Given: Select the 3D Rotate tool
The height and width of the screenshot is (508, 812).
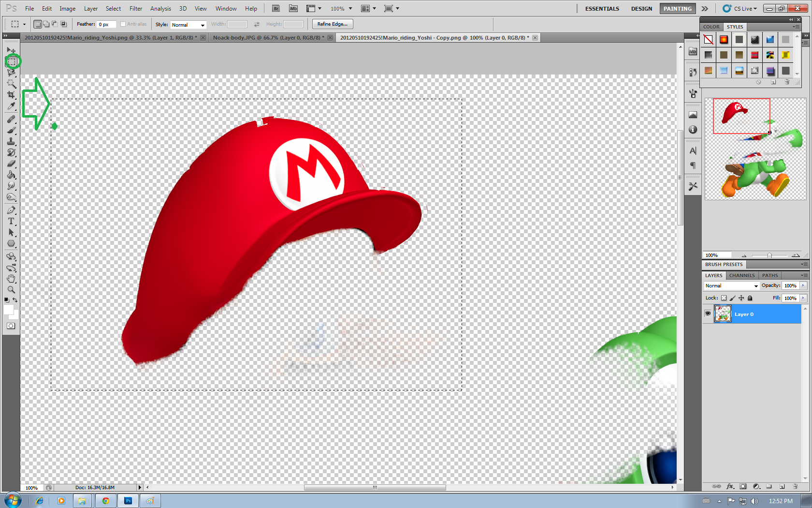Looking at the screenshot, I should (11, 256).
